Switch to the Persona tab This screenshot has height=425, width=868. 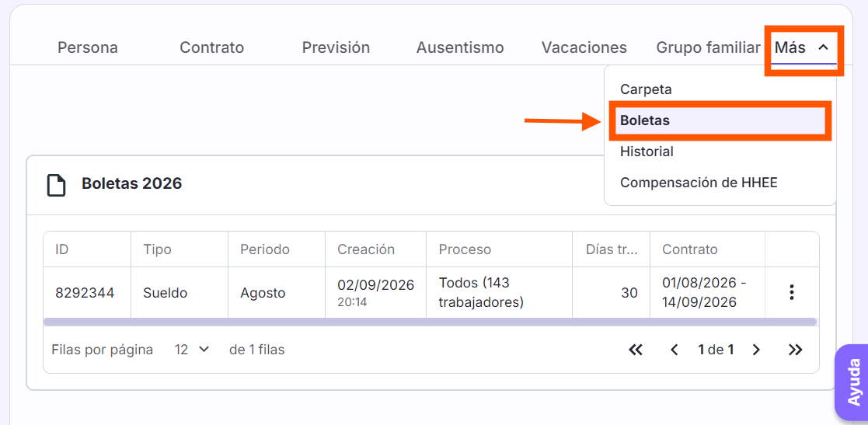[x=88, y=47]
